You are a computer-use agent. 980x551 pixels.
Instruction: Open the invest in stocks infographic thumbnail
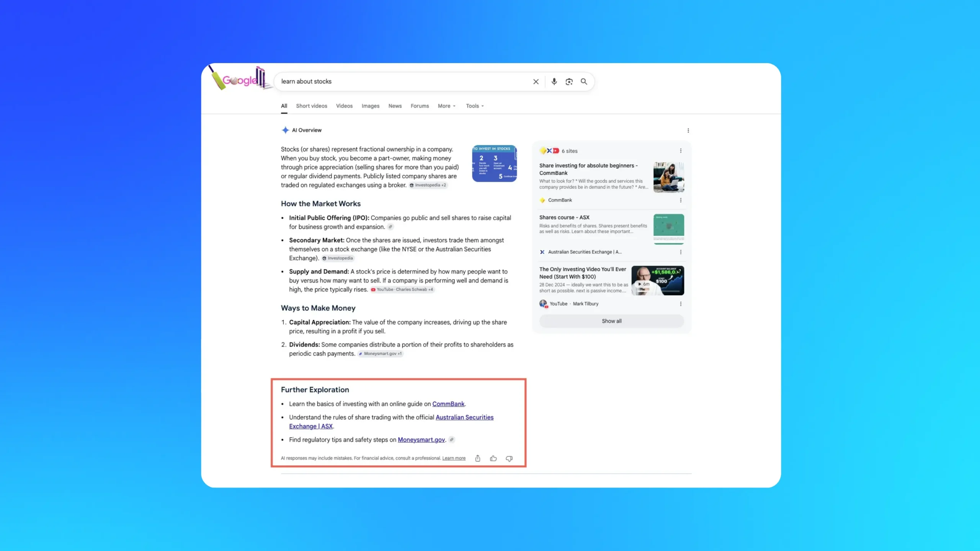494,163
